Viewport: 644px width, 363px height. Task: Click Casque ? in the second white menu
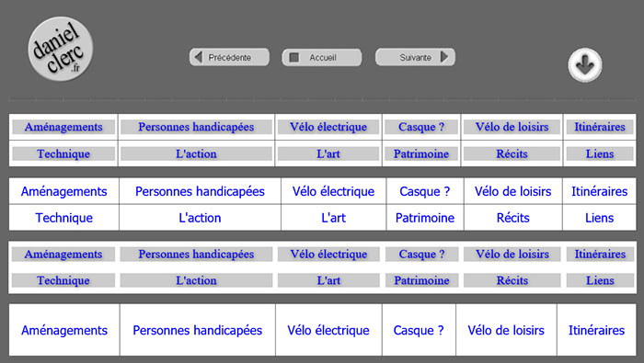(x=425, y=191)
